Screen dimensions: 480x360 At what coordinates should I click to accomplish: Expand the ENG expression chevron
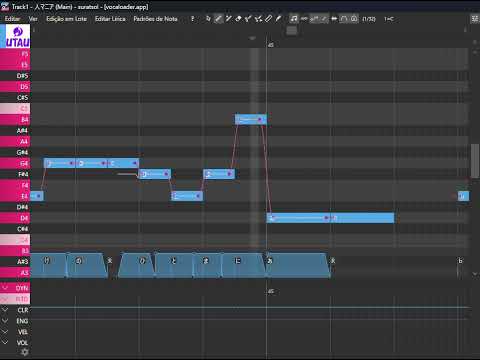5,321
